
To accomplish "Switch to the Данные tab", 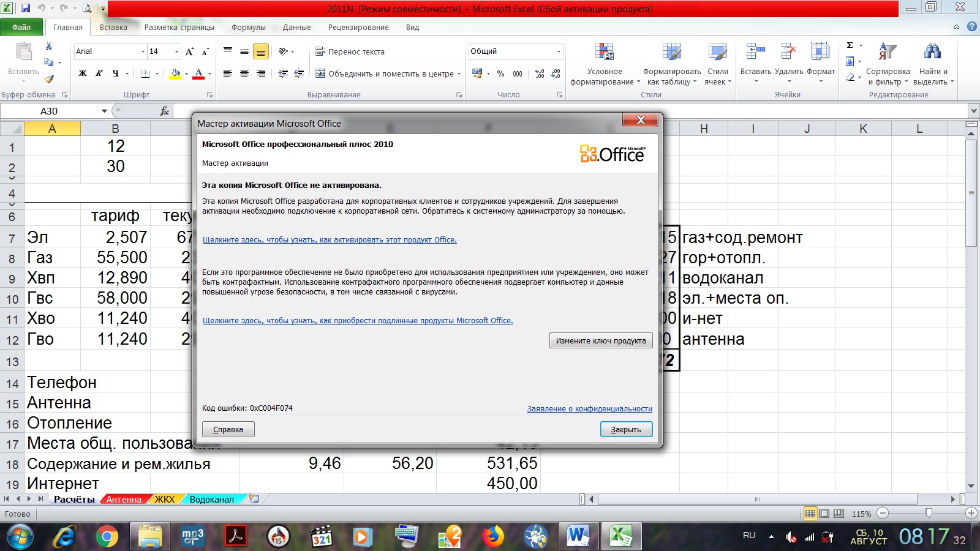I will click(297, 27).
